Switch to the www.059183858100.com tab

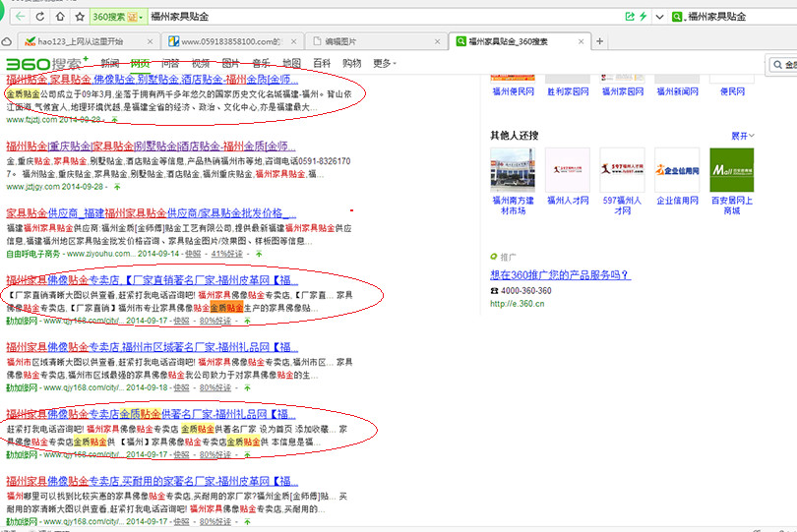point(231,41)
